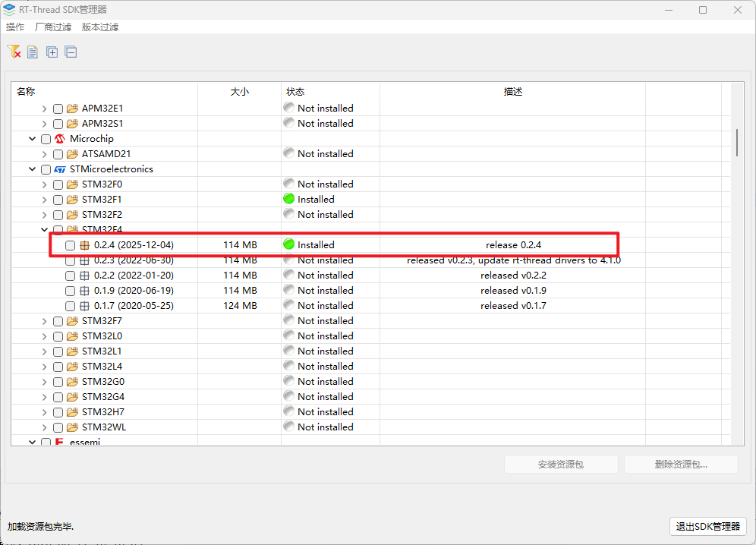756x545 pixels.
Task: Click the STM32F0 folder icon
Action: pos(72,184)
